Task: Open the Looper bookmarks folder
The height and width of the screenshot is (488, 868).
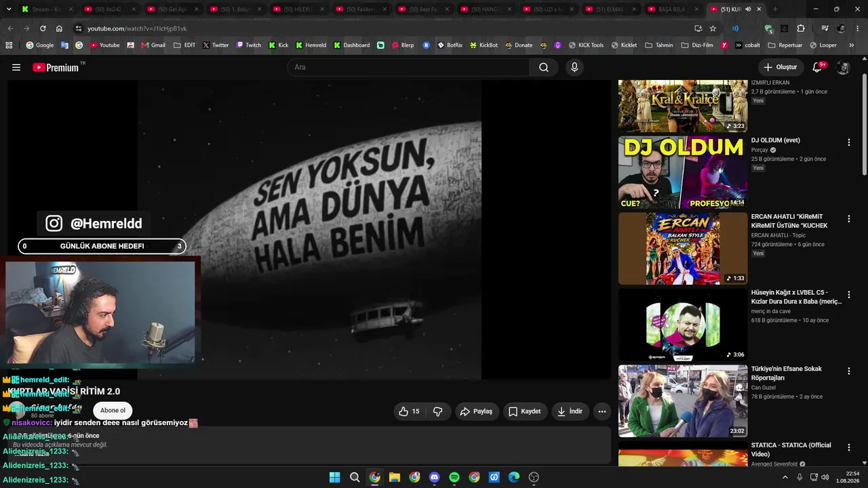Action: coord(823,45)
